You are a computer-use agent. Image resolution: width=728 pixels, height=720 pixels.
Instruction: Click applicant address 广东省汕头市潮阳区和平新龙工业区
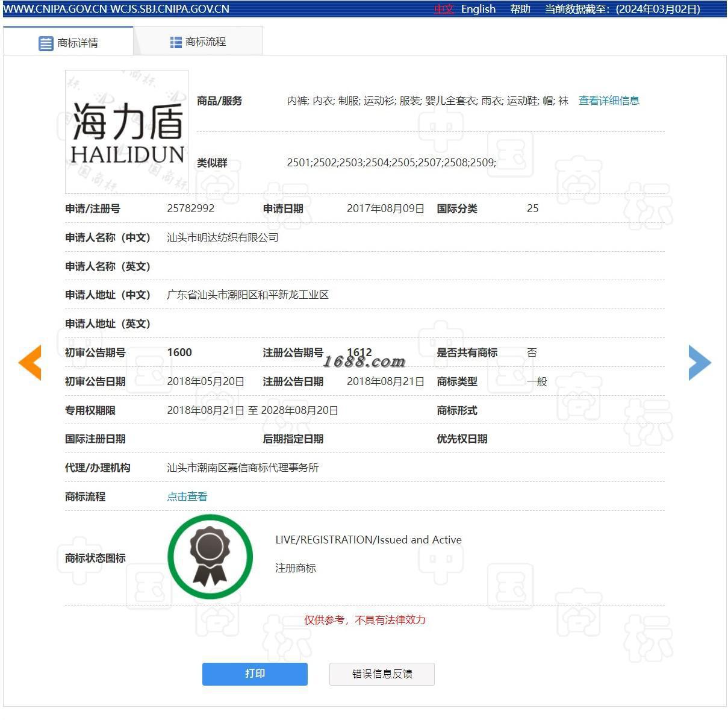[247, 295]
